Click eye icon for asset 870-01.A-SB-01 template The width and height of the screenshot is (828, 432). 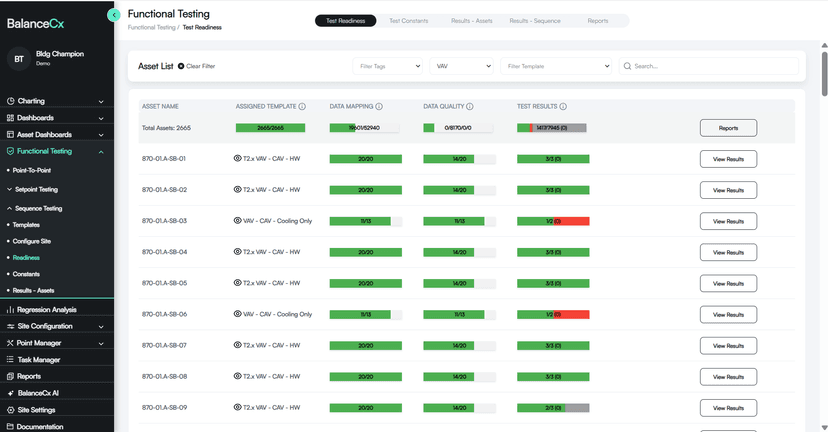click(238, 159)
